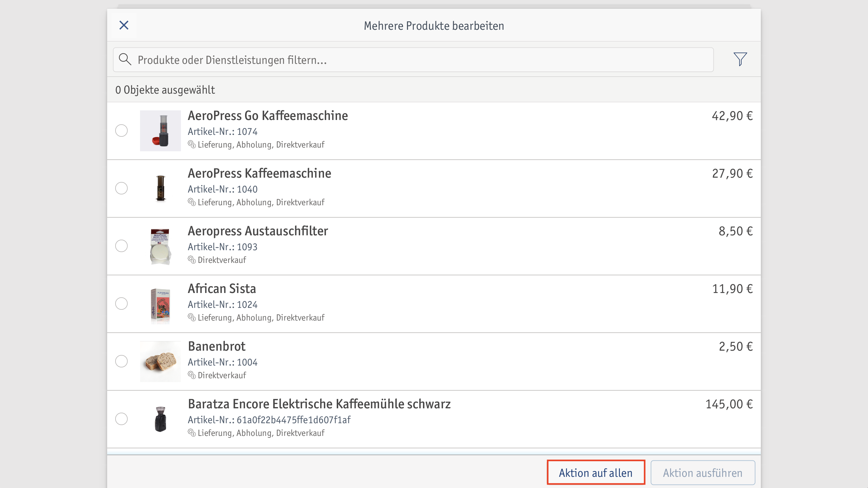Click Artikel-Nr.: 1004 text

click(223, 362)
